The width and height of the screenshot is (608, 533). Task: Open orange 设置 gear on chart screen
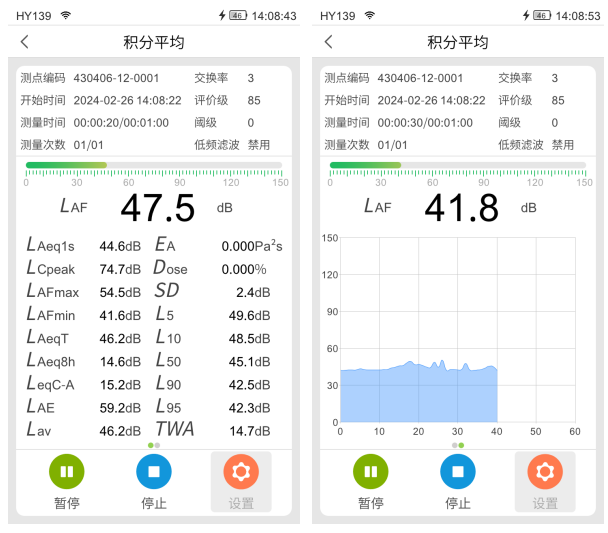coord(544,471)
